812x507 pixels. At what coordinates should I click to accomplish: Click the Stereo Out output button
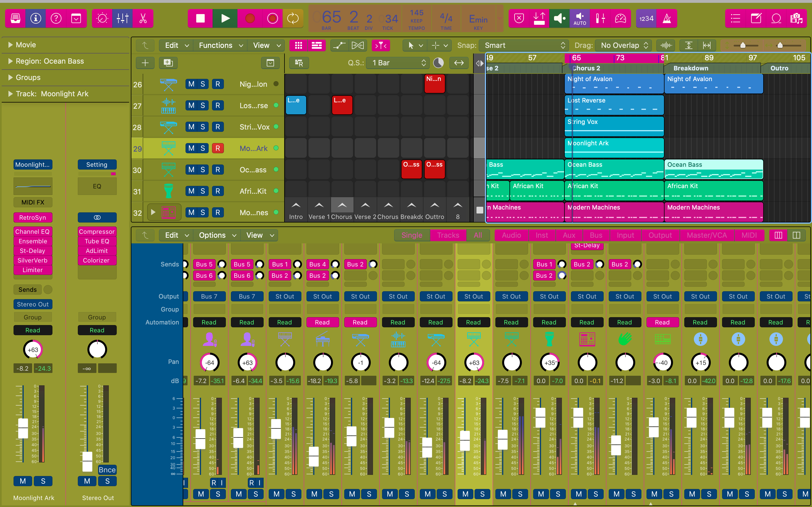tap(33, 304)
